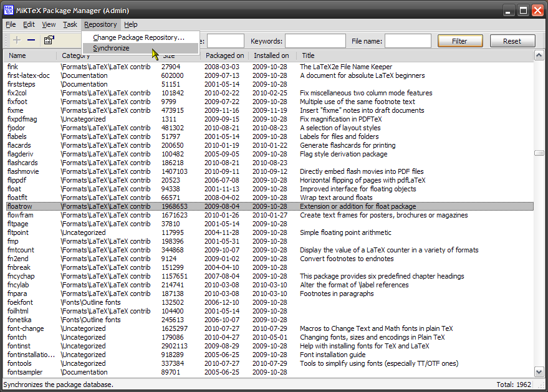Close the Repository menu in the menu bar
548x392 pixels.
coord(100,24)
